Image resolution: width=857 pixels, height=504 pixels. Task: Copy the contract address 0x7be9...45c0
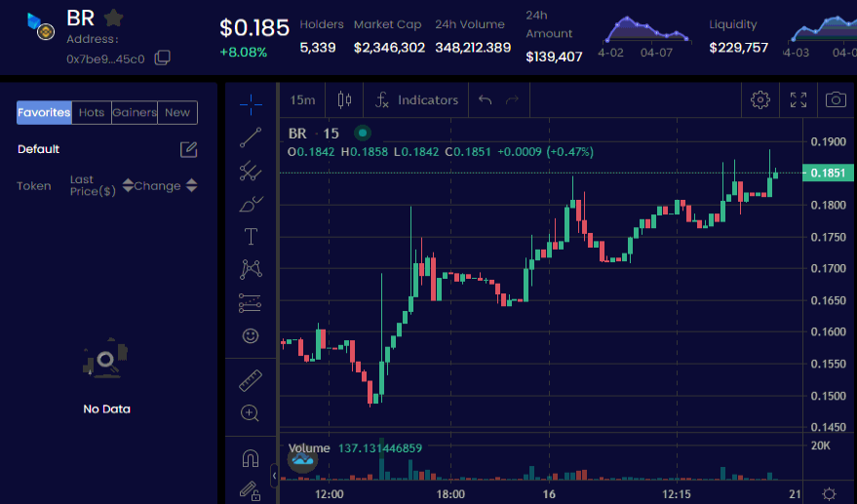pyautogui.click(x=162, y=58)
